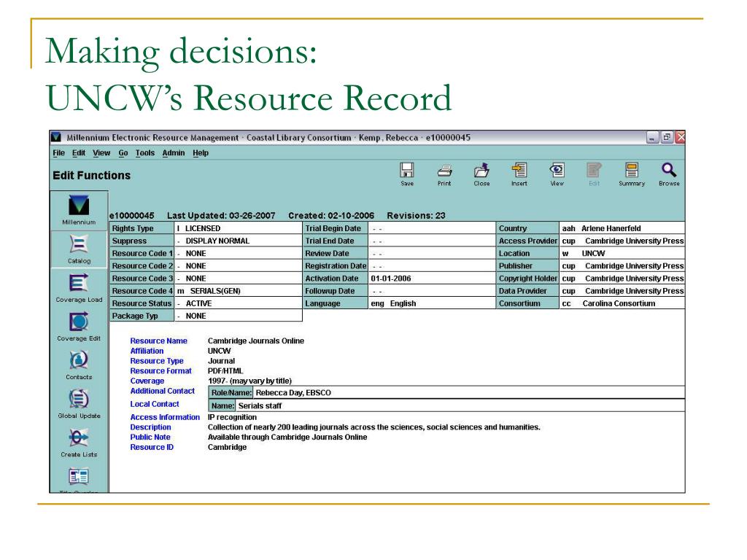Click the Resource Code 1 NONE field
Image resolution: width=747 pixels, height=560 pixels.
pos(239,253)
